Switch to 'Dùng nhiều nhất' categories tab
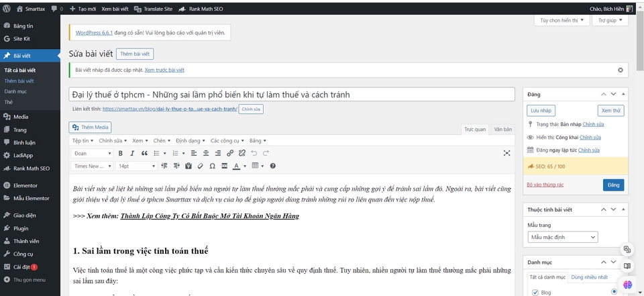 click(590, 277)
